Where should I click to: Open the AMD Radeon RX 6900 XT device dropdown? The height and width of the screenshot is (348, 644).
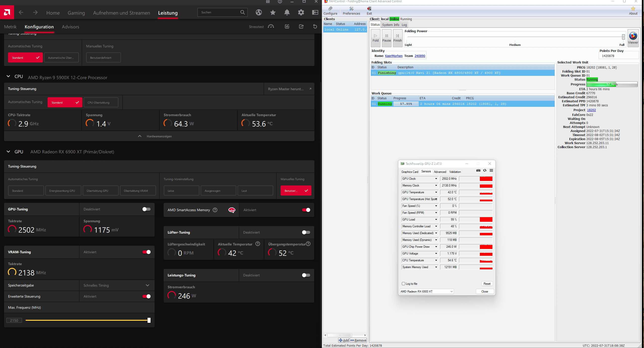(426, 292)
